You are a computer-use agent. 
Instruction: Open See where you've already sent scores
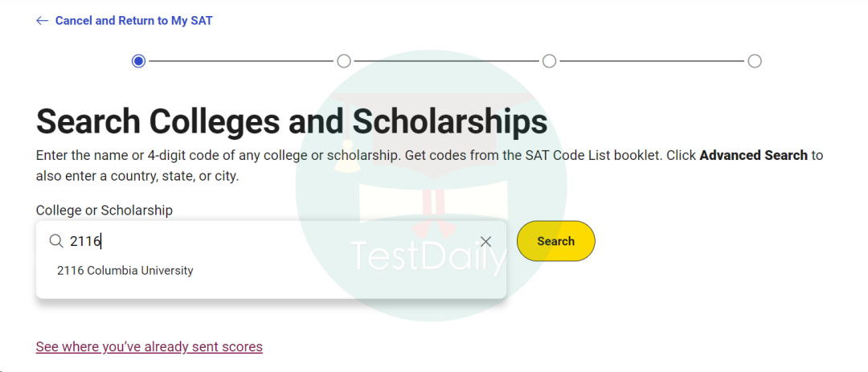coord(149,347)
